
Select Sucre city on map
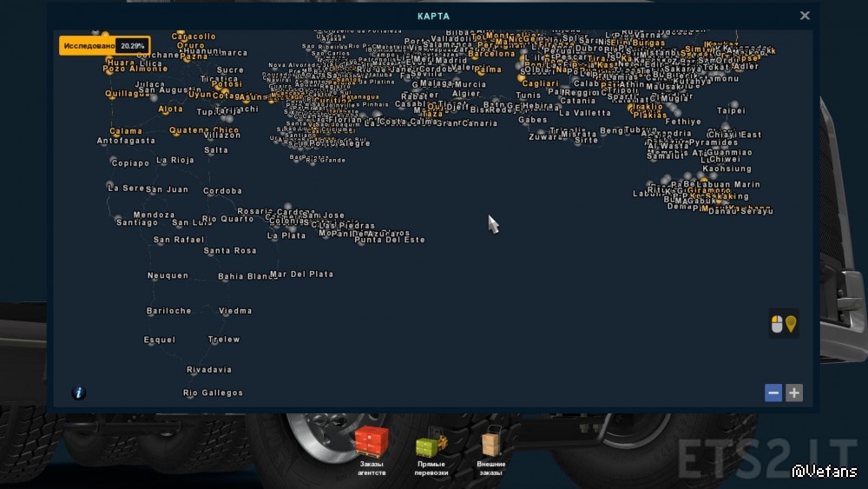click(x=230, y=69)
